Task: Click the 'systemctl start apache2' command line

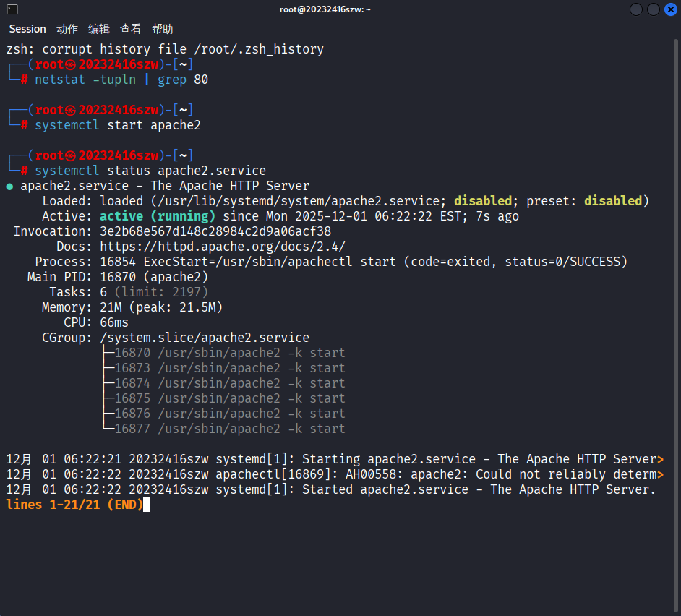Action: [118, 125]
